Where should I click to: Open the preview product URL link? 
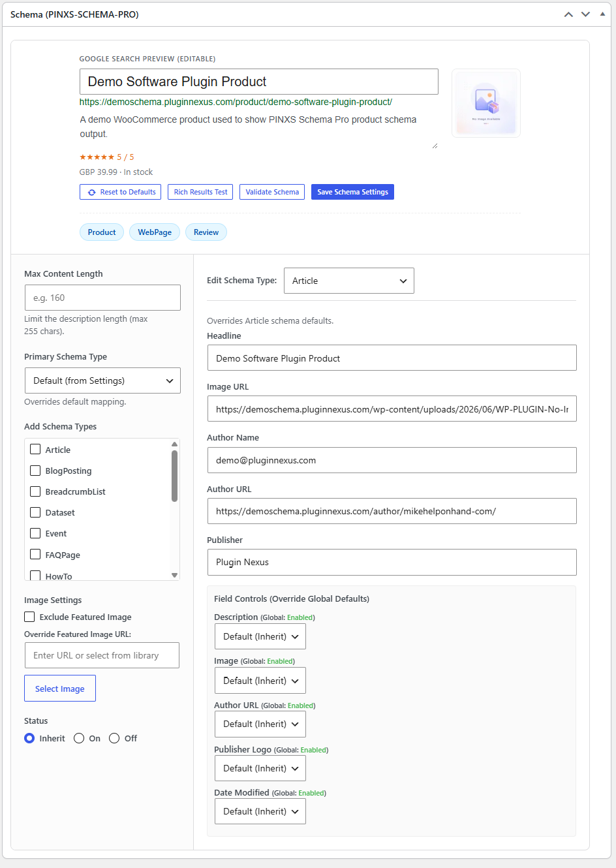[236, 102]
